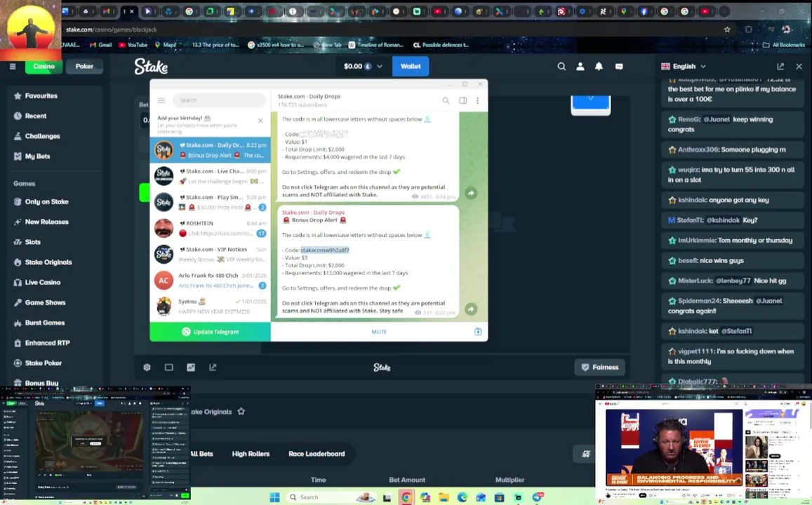Pop out the chat panel

point(780,66)
